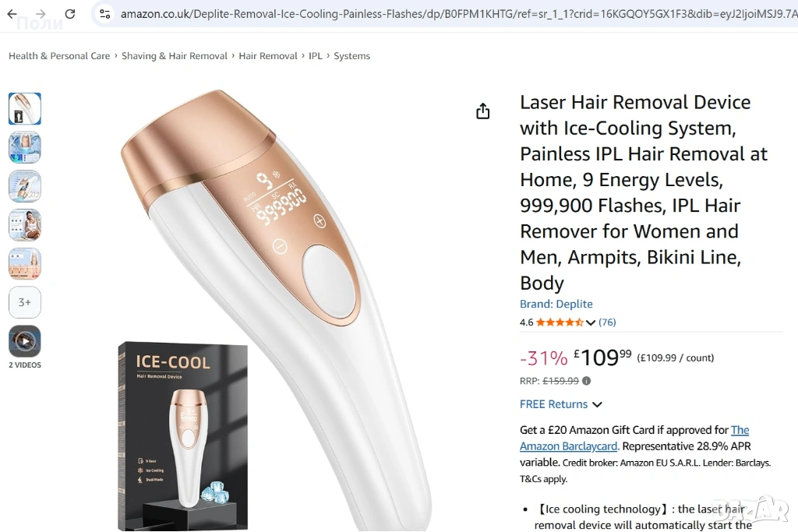This screenshot has height=532, width=798.
Task: Go to Health & Personal Care breadcrumb
Action: pyautogui.click(x=59, y=56)
